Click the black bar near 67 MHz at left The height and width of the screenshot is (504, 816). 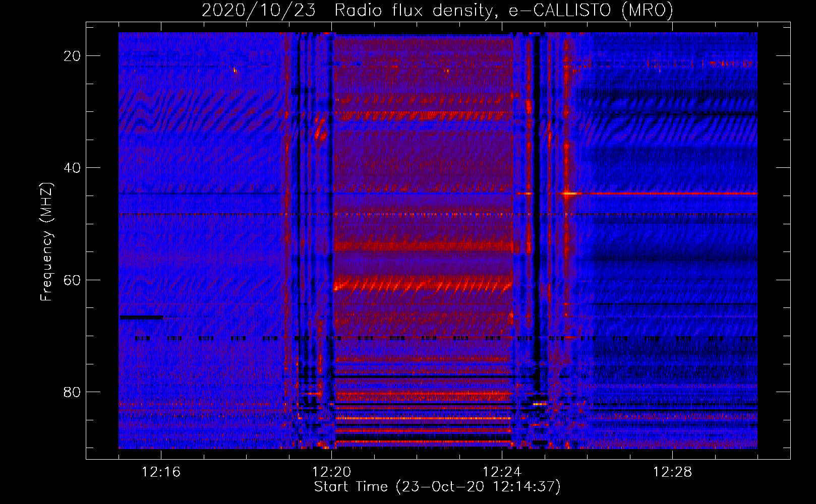pyautogui.click(x=141, y=317)
